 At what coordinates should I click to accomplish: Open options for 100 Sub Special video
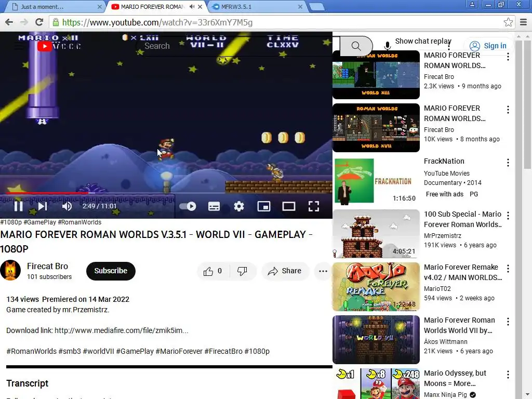[508, 216]
